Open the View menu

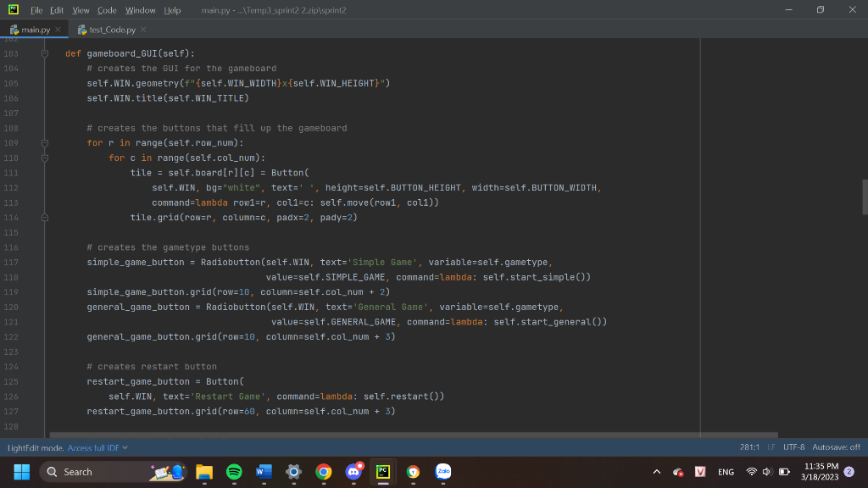81,10
